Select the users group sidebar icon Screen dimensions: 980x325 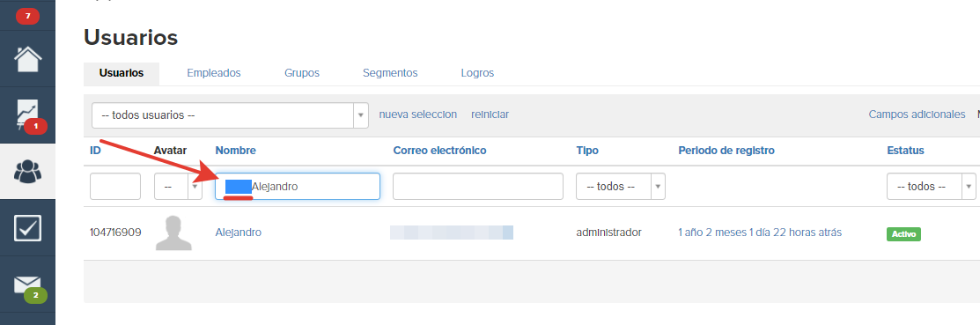tap(27, 171)
